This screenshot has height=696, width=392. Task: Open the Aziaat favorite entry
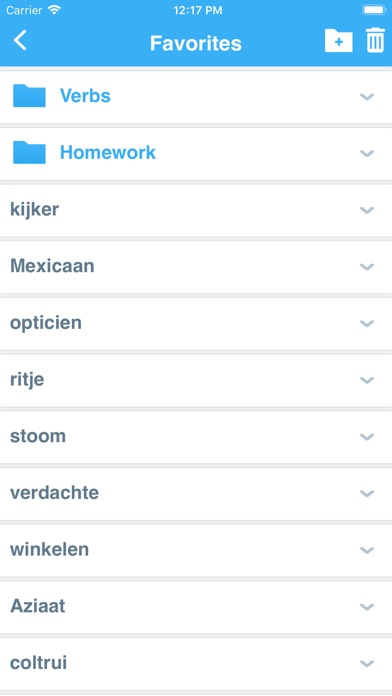click(x=196, y=607)
